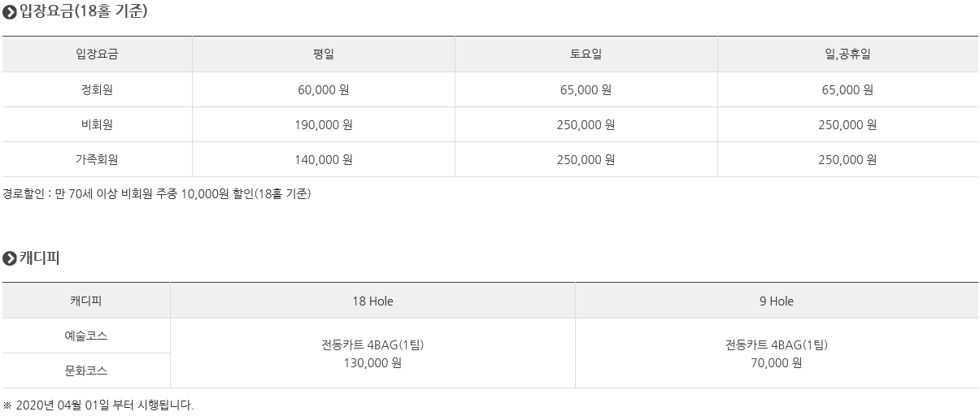Click the 2020년 04월 01일 effective date note
This screenshot has height=416, width=980.
[98, 405]
